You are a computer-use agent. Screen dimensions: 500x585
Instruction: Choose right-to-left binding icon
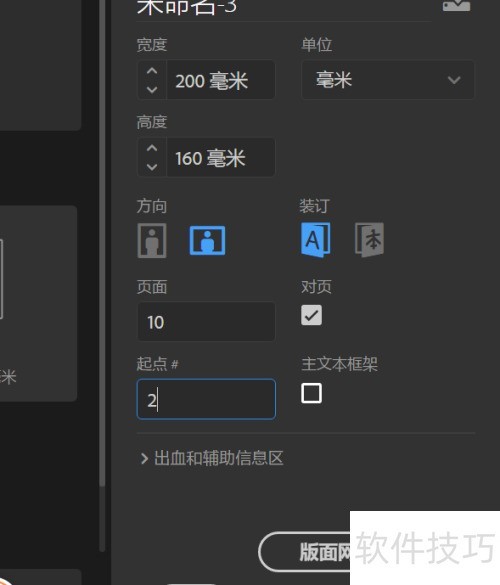click(x=369, y=240)
